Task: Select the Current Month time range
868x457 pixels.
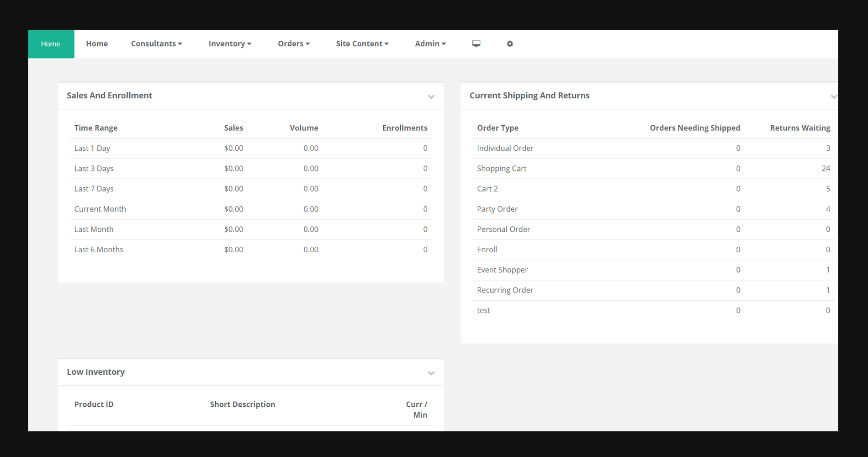Action: tap(100, 209)
